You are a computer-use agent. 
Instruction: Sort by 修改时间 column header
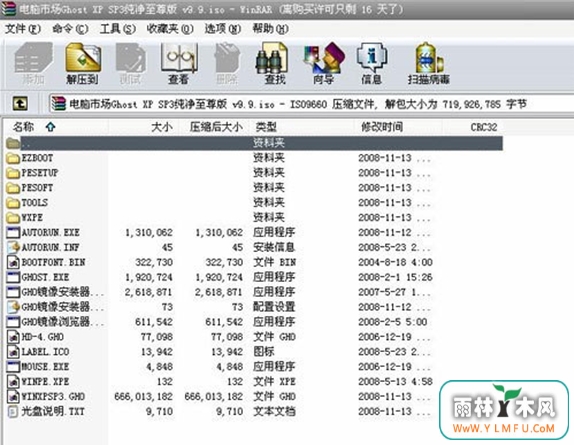[x=398, y=127]
